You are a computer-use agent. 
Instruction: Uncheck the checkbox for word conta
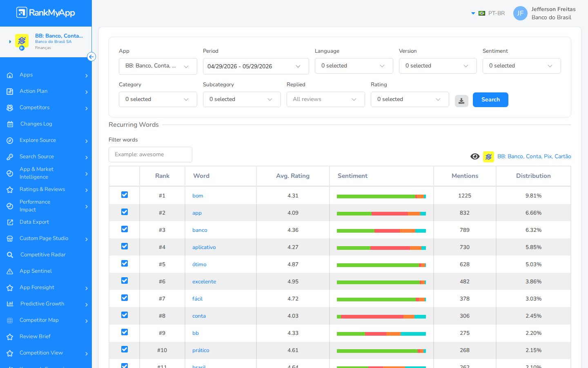point(125,315)
